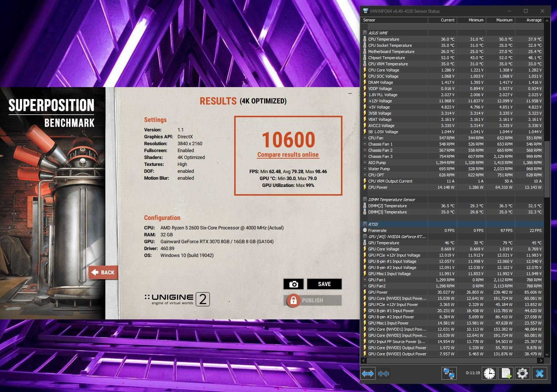Click the horizontal scrollbar left arrow in HWiNFO

click(x=364, y=361)
